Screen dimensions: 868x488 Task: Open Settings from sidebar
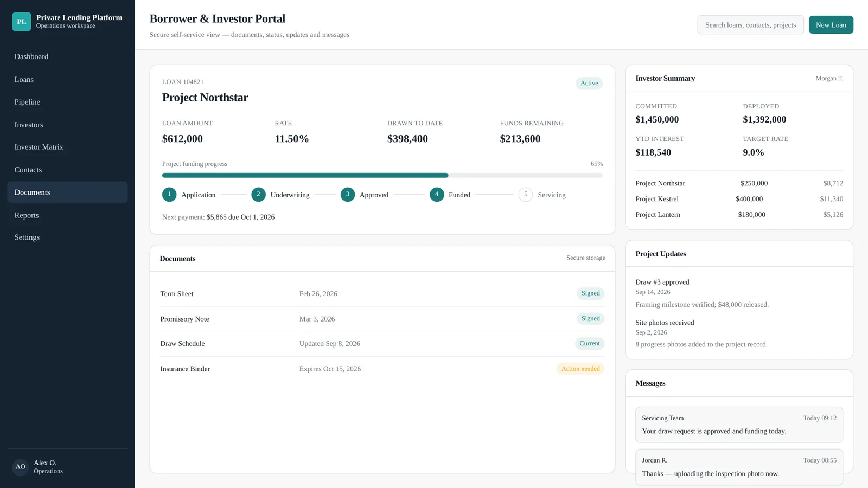67,237
